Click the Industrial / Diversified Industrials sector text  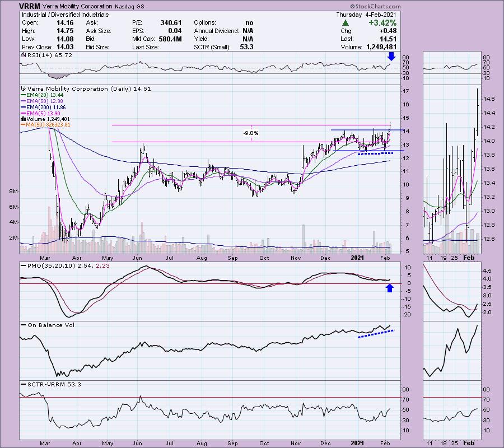[x=66, y=15]
